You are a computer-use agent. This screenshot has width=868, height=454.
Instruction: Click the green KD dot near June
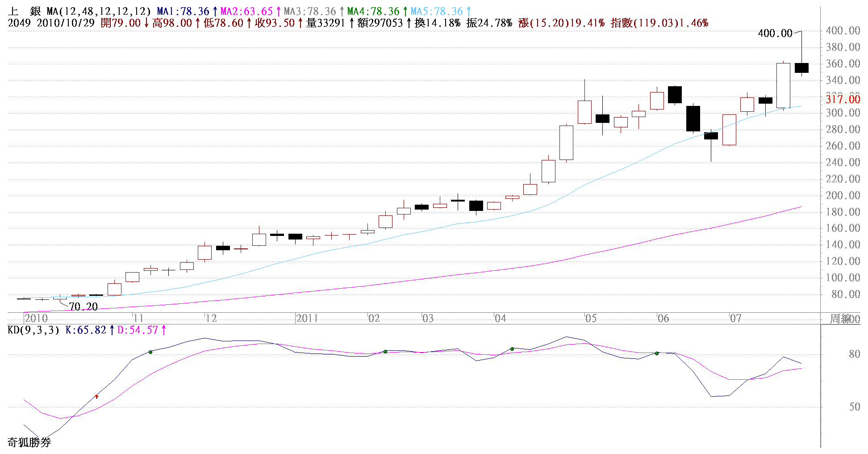coord(657,353)
